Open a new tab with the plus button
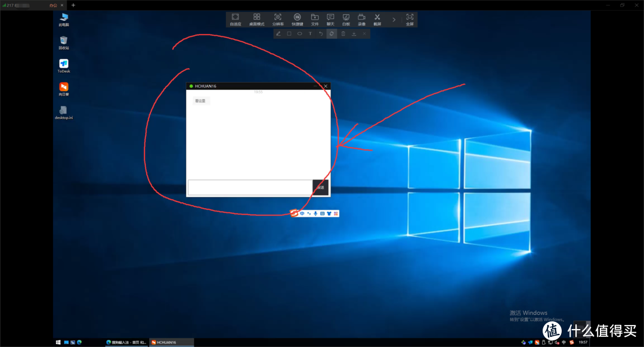The width and height of the screenshot is (644, 347). pos(73,5)
